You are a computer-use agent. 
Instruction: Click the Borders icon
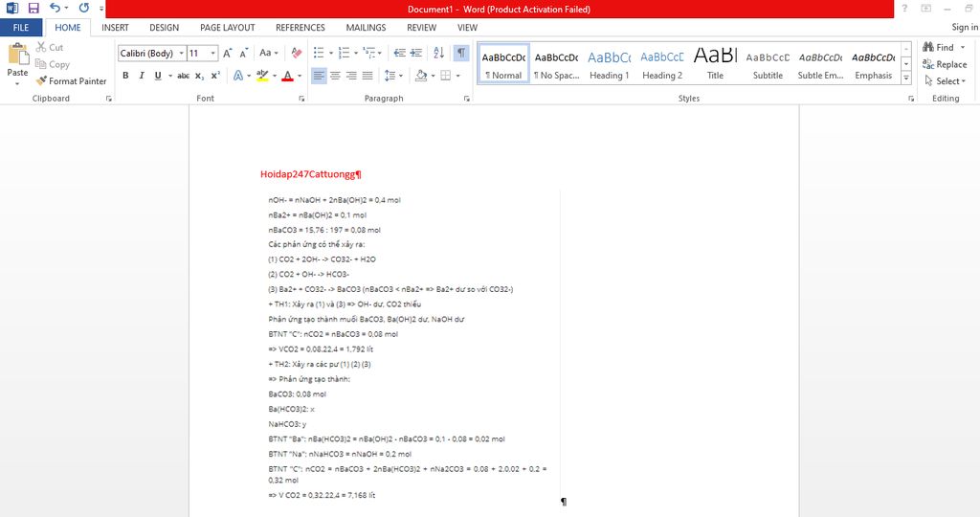pos(446,76)
